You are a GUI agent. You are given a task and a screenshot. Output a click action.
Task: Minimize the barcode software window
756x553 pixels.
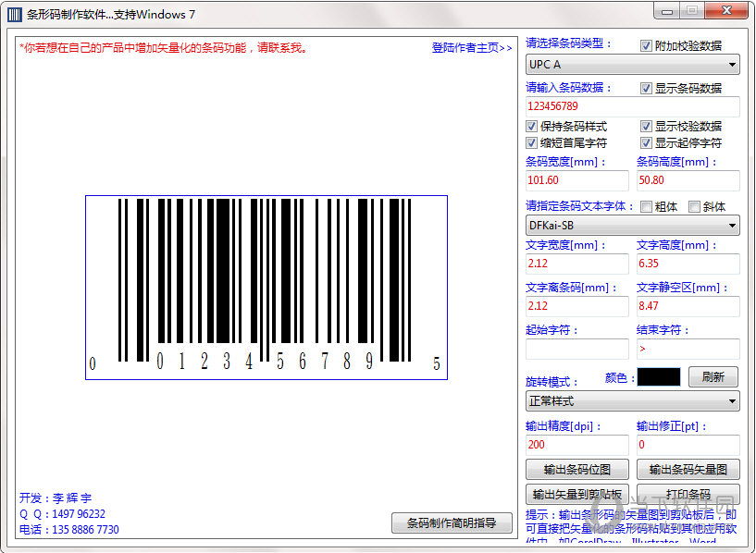667,10
